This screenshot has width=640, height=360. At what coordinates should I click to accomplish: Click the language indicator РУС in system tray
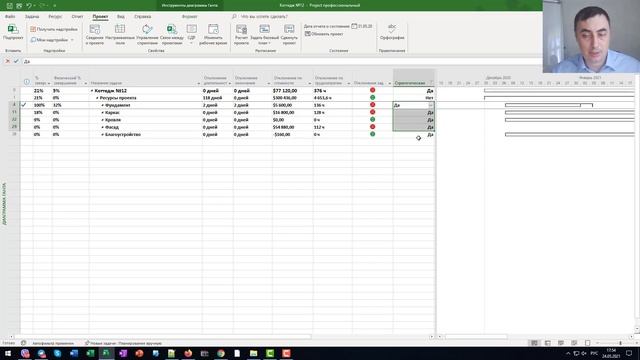pyautogui.click(x=594, y=353)
